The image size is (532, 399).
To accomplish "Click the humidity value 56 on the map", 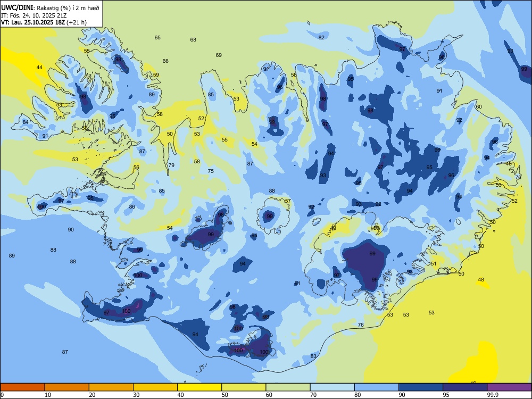I will [136, 167].
